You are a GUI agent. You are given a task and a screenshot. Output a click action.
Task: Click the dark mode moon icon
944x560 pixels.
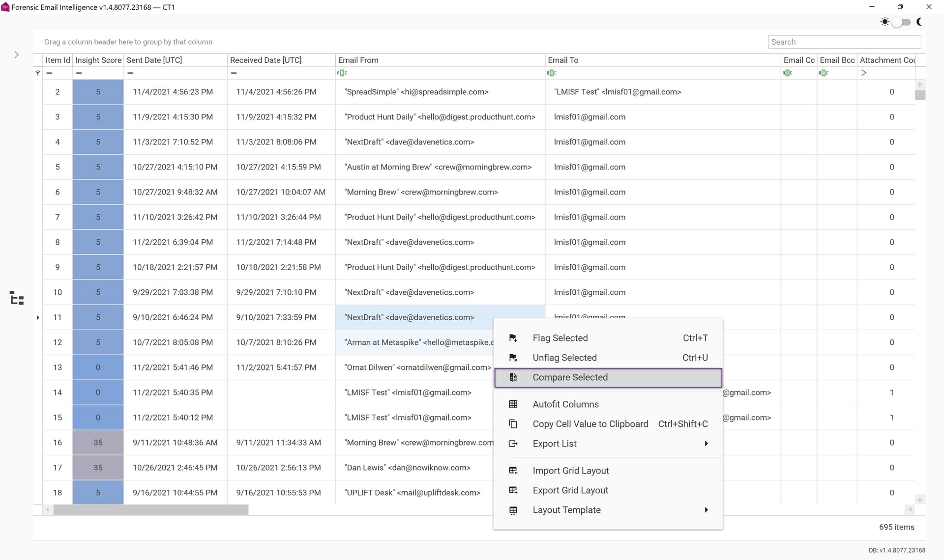(919, 22)
